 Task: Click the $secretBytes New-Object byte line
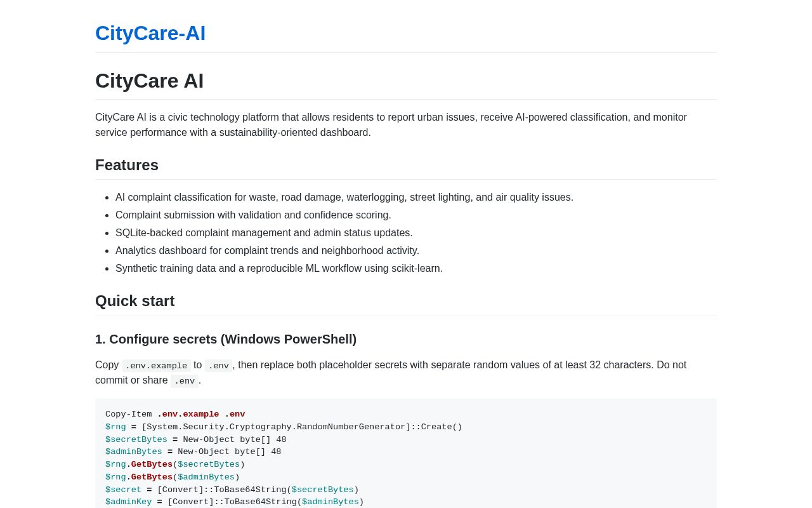tap(196, 440)
